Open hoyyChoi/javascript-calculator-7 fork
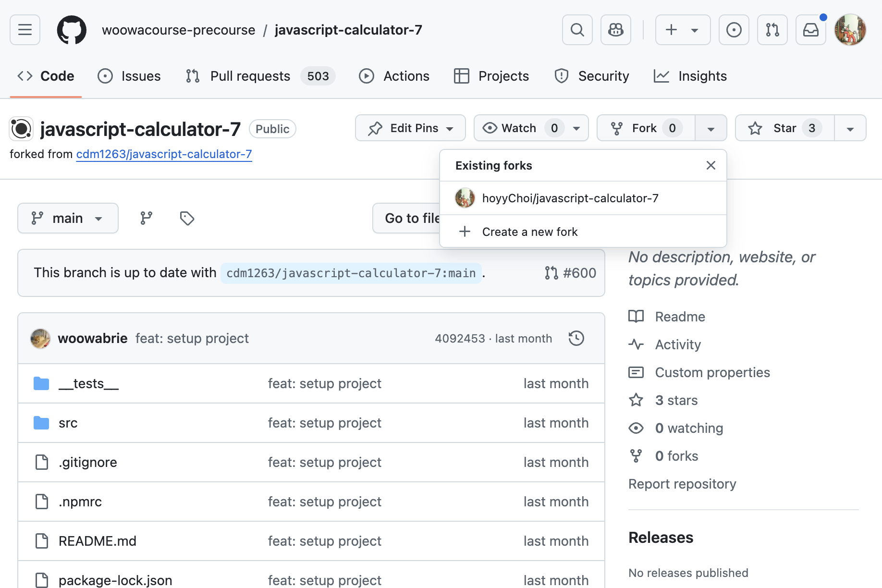 point(583,198)
